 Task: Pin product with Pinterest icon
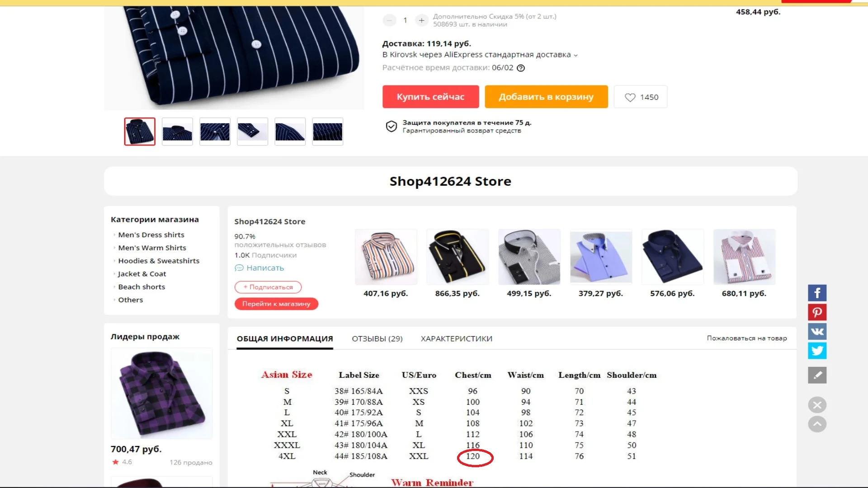[x=817, y=312]
